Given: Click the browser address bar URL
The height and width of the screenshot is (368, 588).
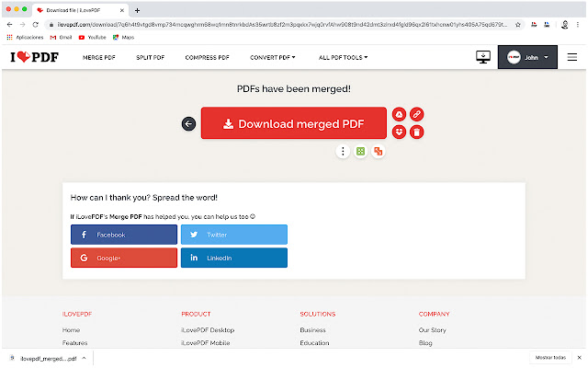Looking at the screenshot, I should 282,25.
